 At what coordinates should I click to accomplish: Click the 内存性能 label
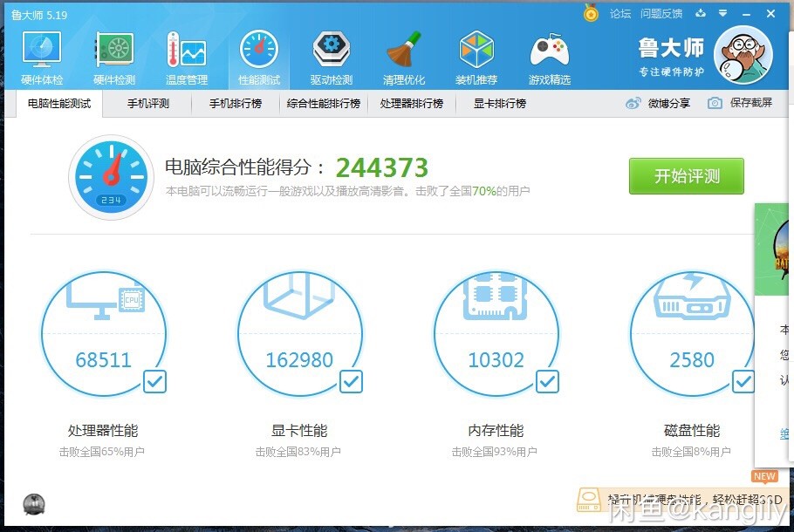(x=496, y=430)
